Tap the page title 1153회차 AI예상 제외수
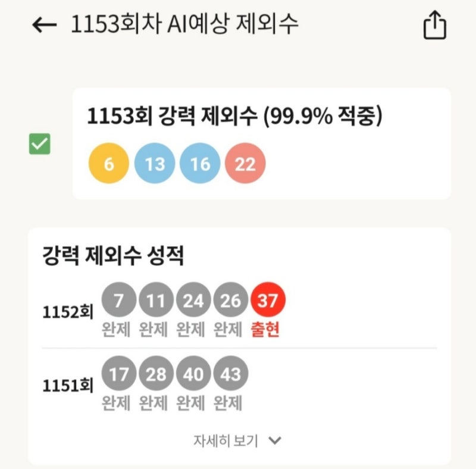 tap(184, 24)
